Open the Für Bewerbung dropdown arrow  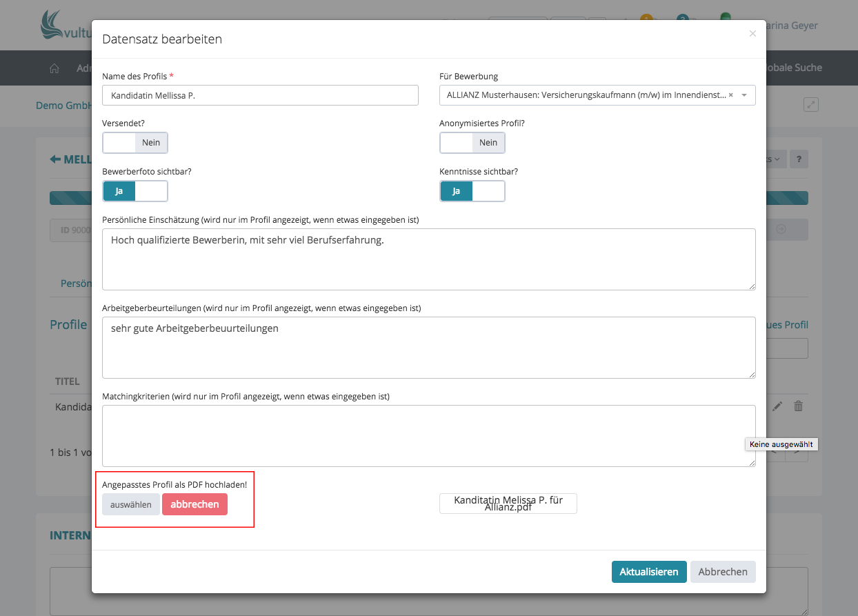tap(745, 95)
